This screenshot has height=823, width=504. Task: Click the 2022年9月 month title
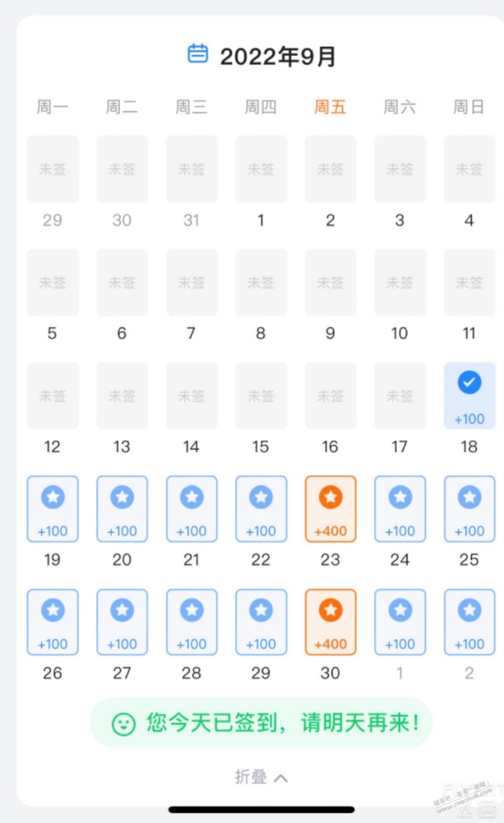coord(278,56)
